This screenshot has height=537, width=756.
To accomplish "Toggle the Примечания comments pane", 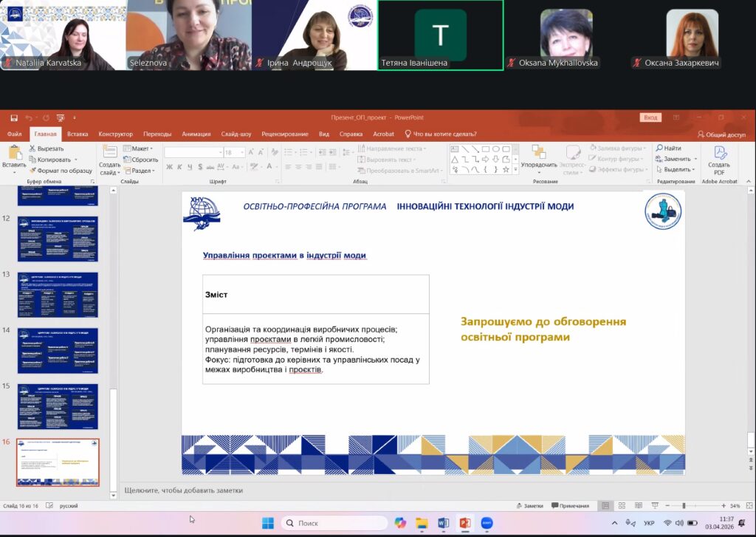I will click(570, 506).
